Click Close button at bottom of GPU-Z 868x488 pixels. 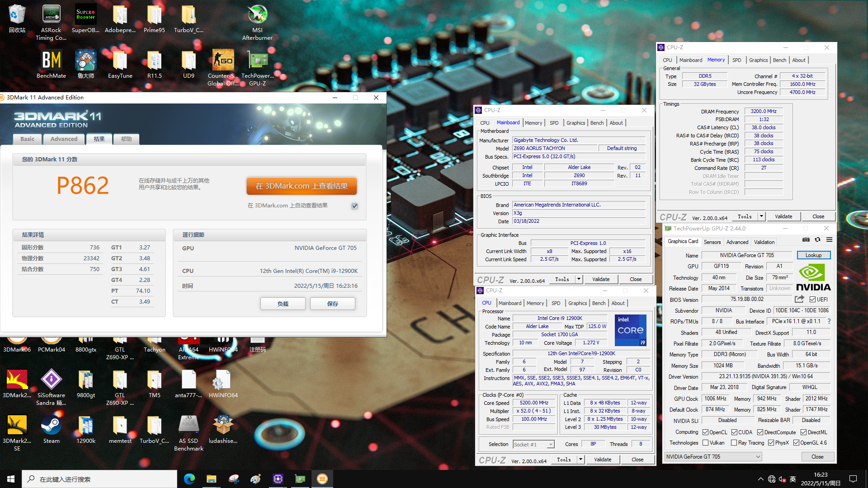coord(817,457)
